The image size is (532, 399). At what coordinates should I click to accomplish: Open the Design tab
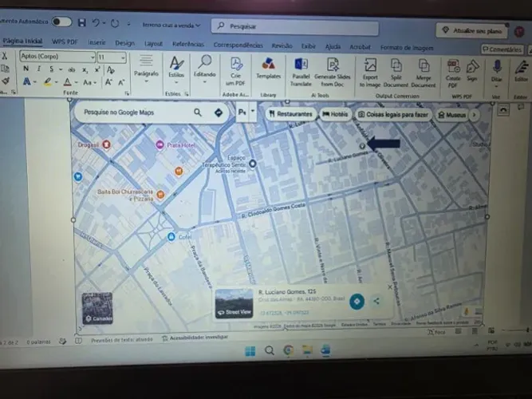coord(124,43)
